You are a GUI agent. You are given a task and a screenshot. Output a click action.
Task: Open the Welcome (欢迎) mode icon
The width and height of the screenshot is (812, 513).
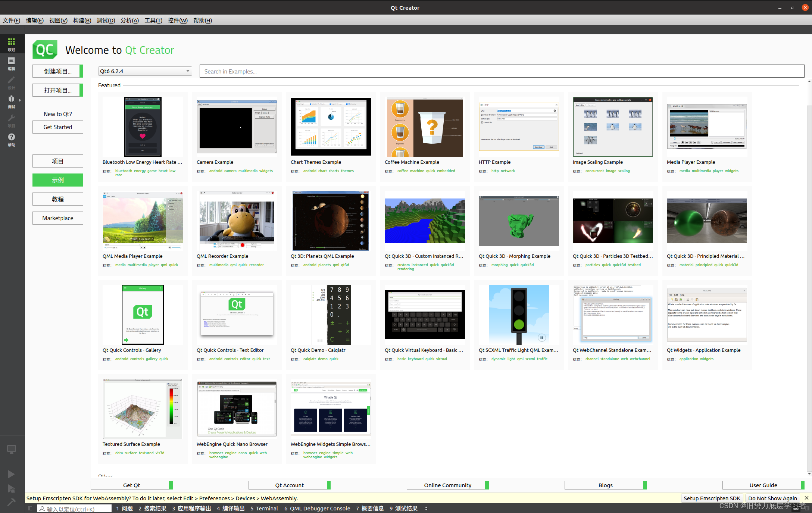12,44
